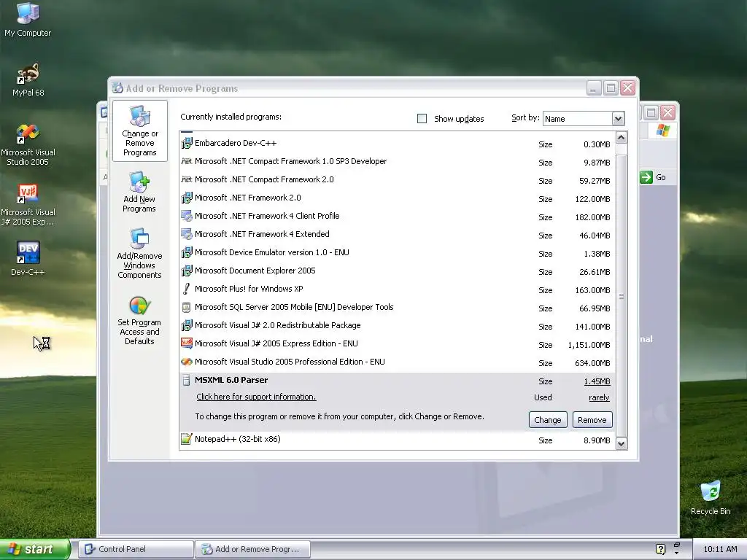
Task: Click the Microsoft Device Emulator icon
Action: click(186, 252)
